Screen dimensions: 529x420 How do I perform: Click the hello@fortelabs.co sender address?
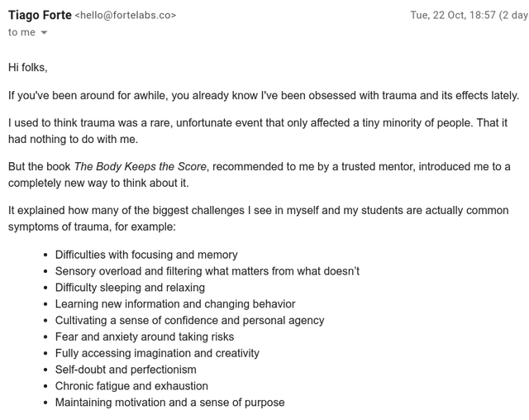click(126, 16)
